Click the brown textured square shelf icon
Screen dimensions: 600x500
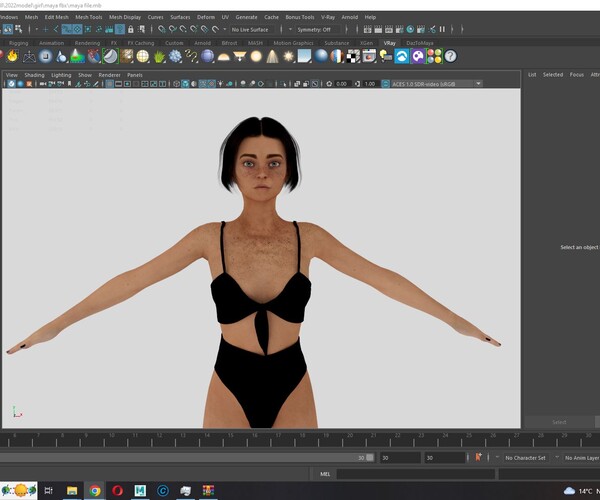[127, 57]
